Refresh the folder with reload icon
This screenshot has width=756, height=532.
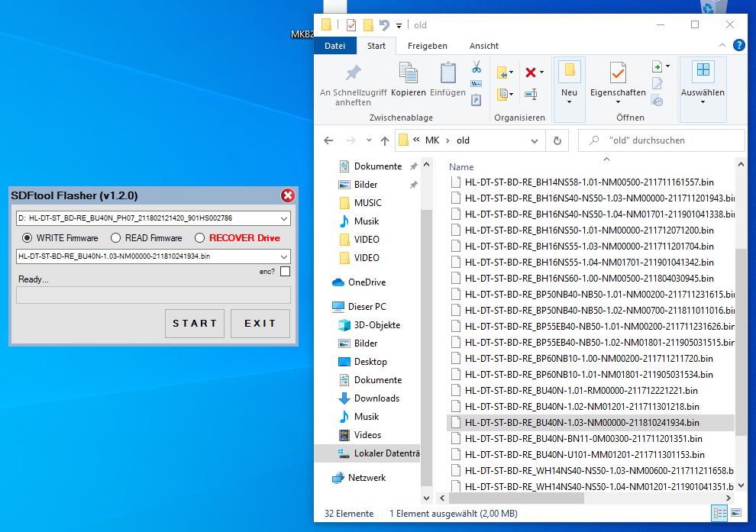pos(557,140)
